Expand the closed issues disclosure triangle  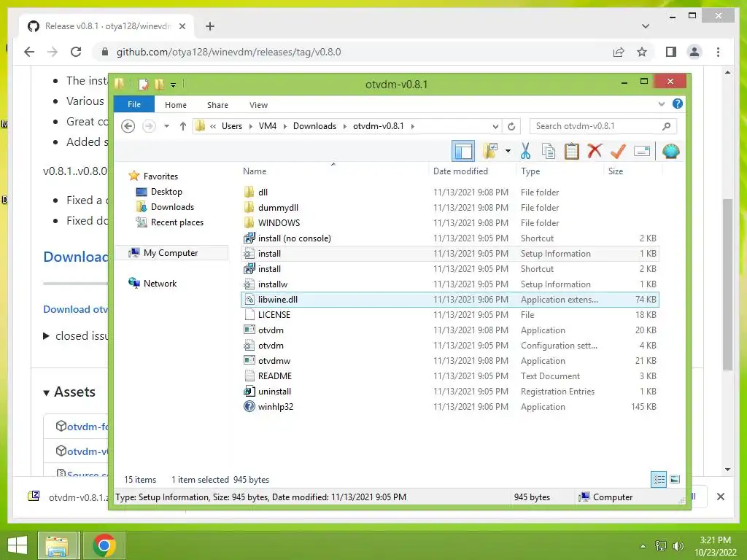46,335
